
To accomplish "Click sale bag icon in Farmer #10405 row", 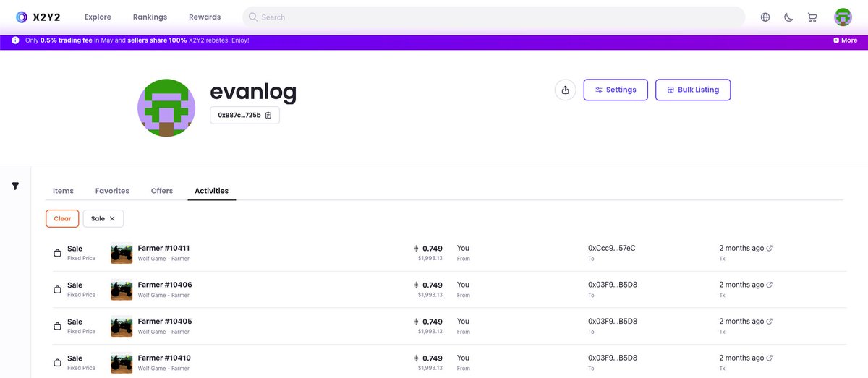I will point(57,326).
